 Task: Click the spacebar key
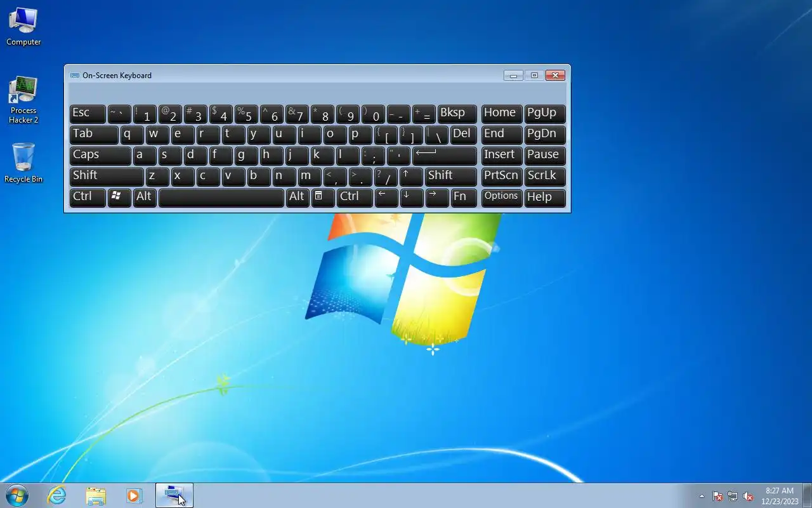221,197
